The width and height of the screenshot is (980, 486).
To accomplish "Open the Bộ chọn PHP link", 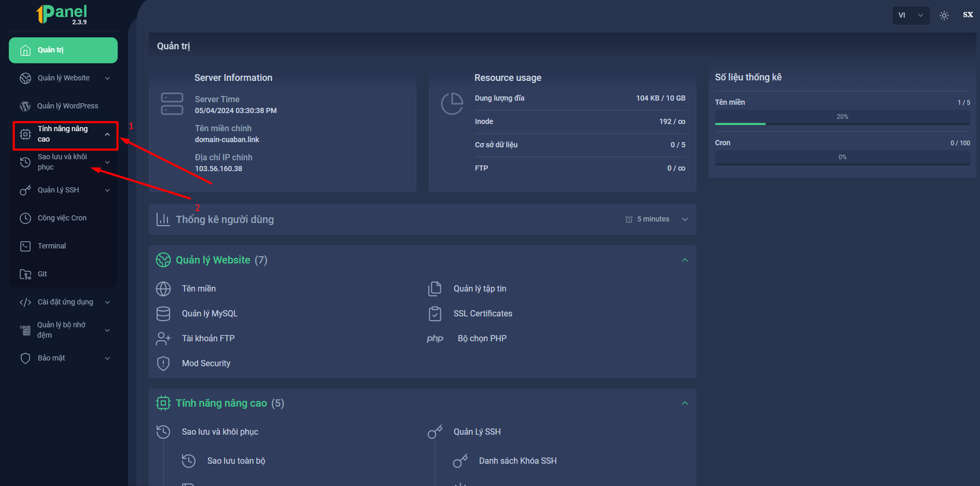I will (x=482, y=339).
